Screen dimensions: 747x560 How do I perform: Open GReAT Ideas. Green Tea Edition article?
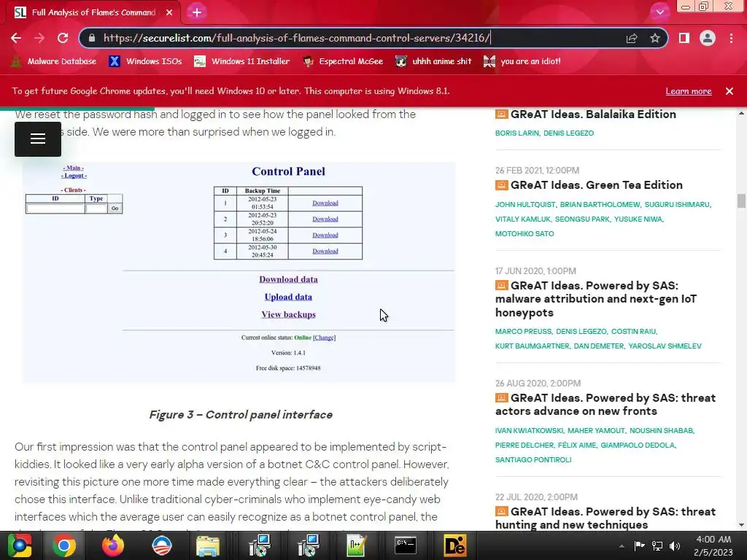click(x=597, y=185)
